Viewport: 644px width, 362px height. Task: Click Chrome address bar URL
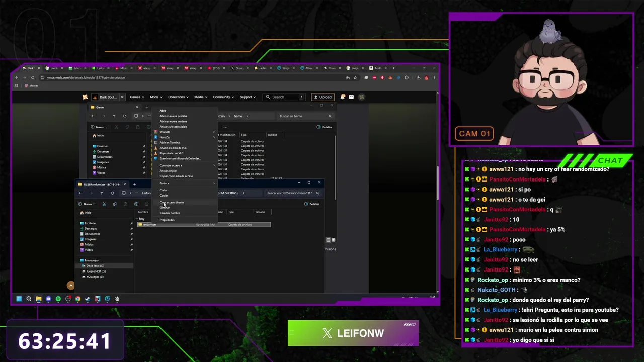[x=86, y=77]
